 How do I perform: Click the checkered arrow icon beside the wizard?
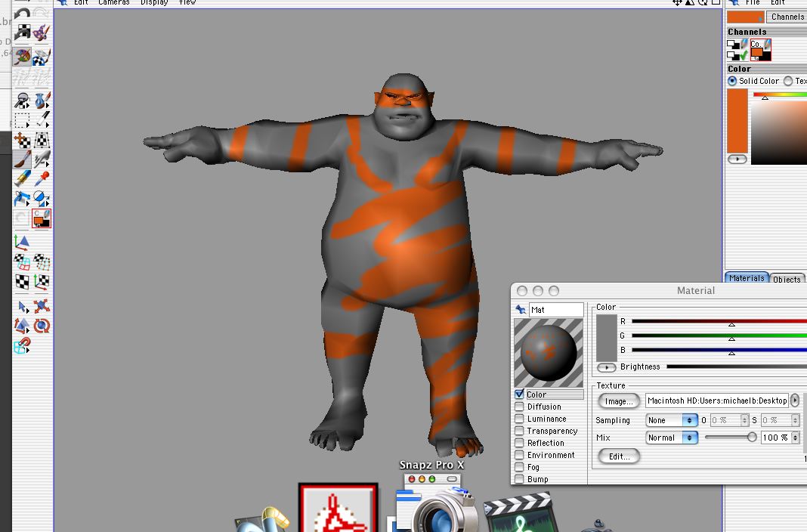tap(22, 33)
